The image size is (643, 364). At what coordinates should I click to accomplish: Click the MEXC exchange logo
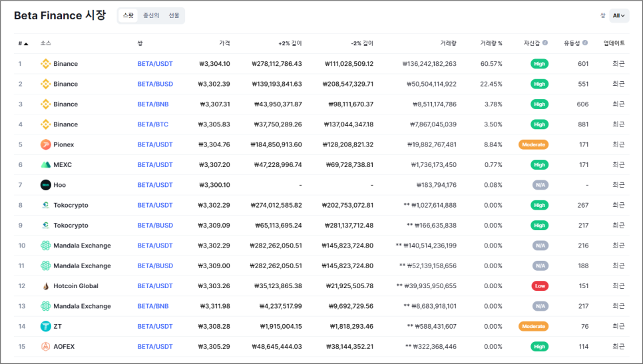[x=45, y=165]
